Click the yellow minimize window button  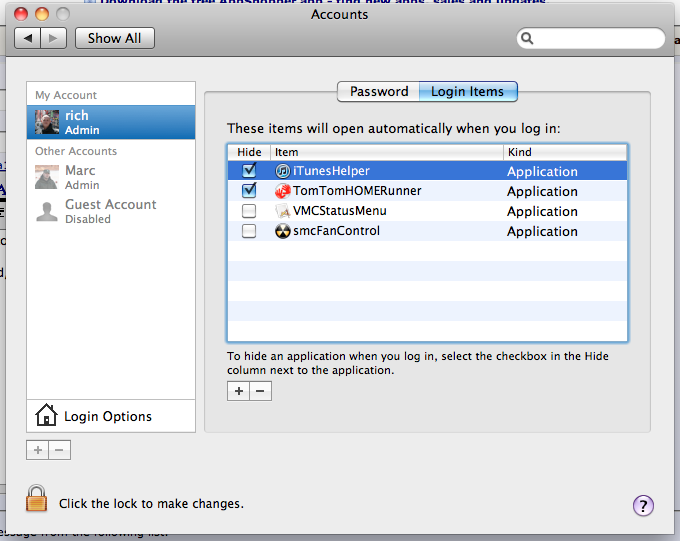[42, 14]
